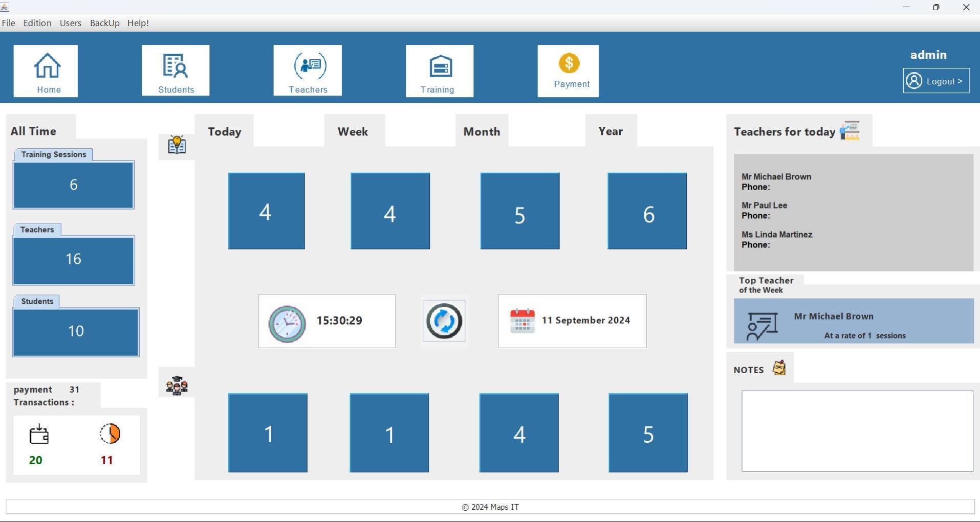Open the Home dashboard section
The image size is (980, 522).
pos(46,71)
